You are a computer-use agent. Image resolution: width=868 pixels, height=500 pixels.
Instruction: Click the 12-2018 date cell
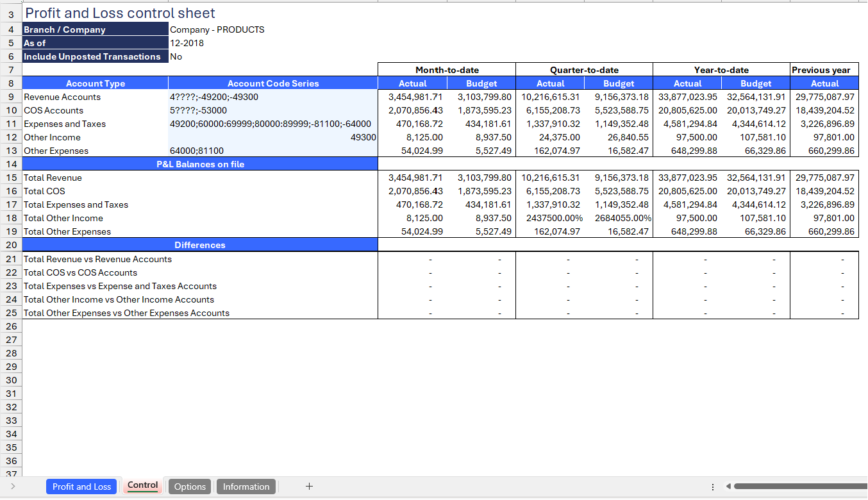click(187, 43)
